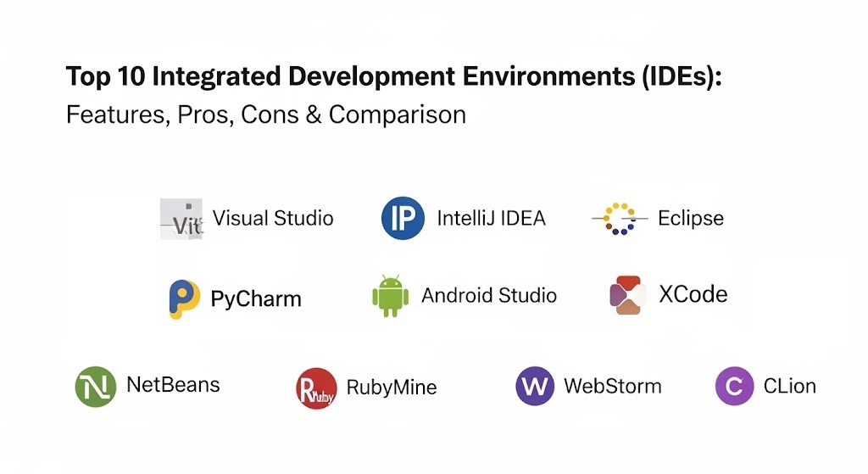Click the "Top 10 Integrated Development Environments" heading
868x474 pixels.
[394, 76]
